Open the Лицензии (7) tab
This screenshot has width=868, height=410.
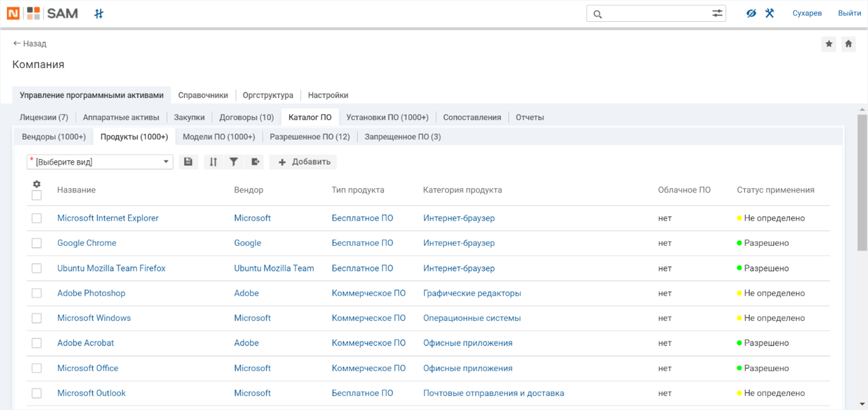click(x=44, y=117)
